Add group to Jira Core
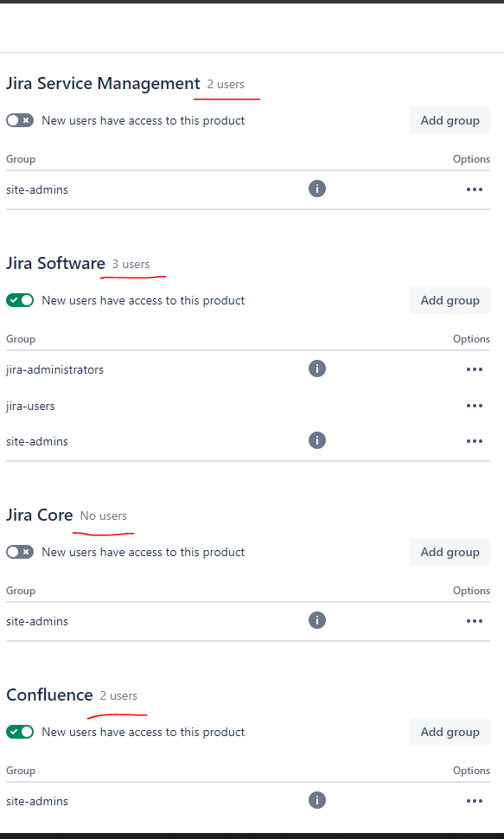The height and width of the screenshot is (839, 504). [x=450, y=552]
